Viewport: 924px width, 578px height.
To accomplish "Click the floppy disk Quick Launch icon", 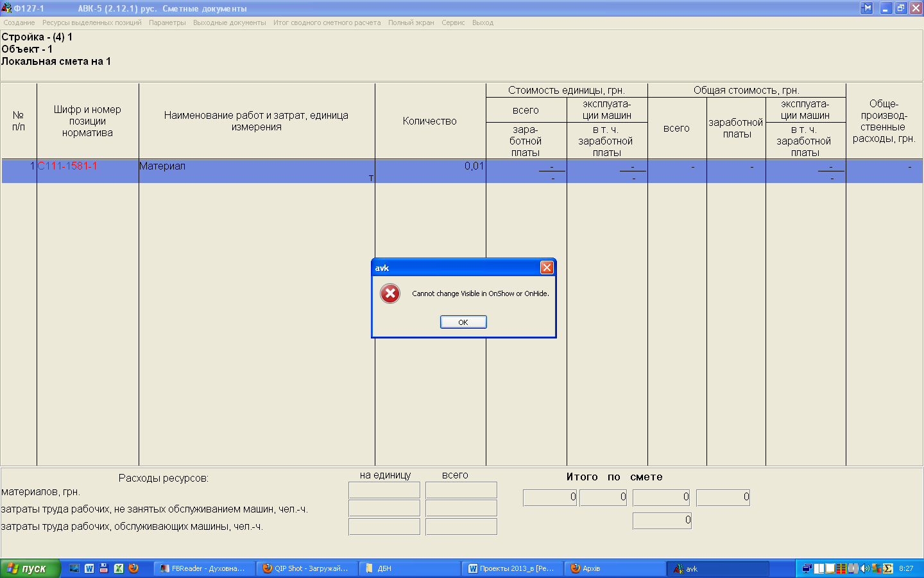I will pos(104,568).
